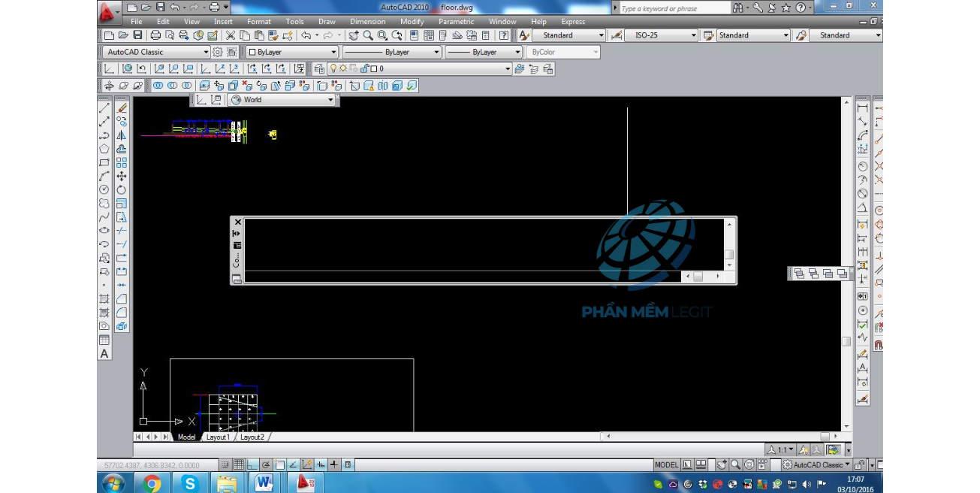Screen dimensions: 980x493
Task: Select the Ellipse draw tool
Action: [x=104, y=230]
